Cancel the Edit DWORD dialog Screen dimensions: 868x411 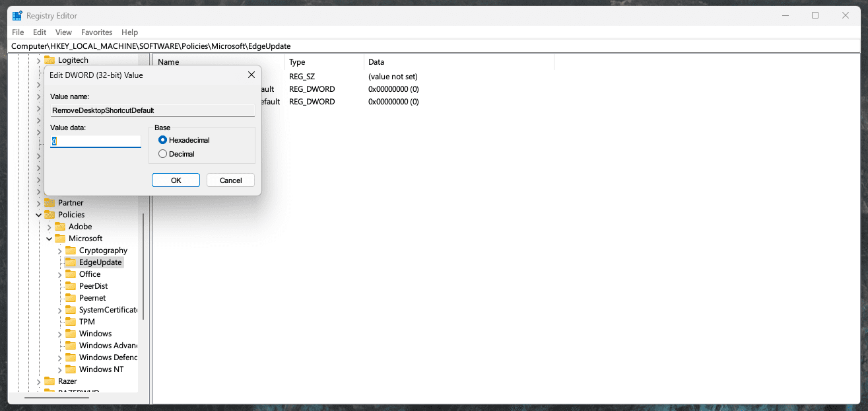point(230,180)
